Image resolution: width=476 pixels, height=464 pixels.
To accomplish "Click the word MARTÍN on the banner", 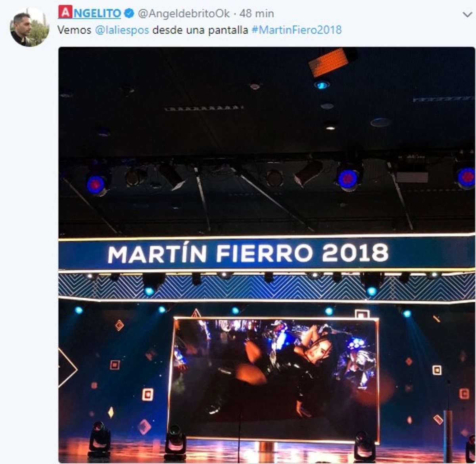I will click(x=157, y=254).
